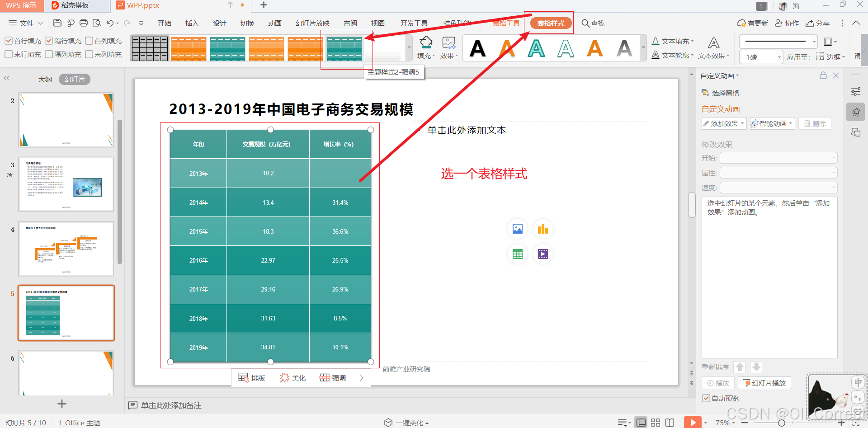Select the black A WordArt style
Screen dimensions: 868x428
478,48
